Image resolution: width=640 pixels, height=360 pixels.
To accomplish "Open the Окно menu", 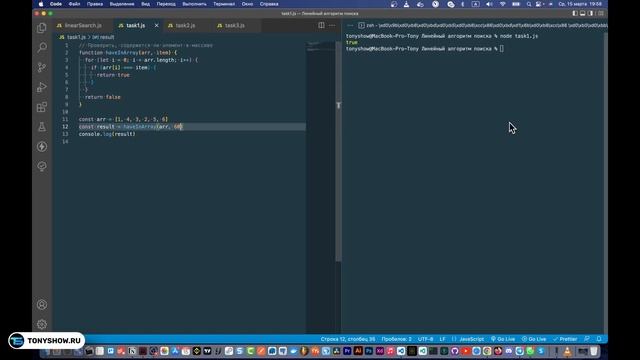I will point(247,4).
